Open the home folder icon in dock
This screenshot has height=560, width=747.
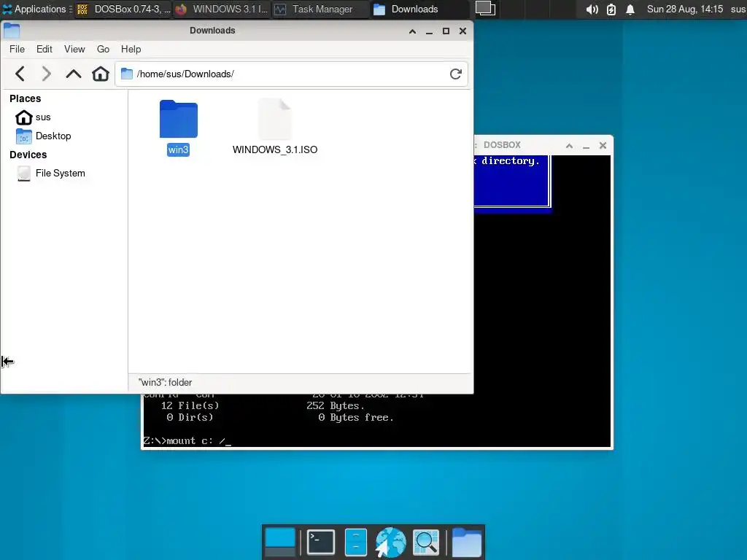tap(466, 542)
